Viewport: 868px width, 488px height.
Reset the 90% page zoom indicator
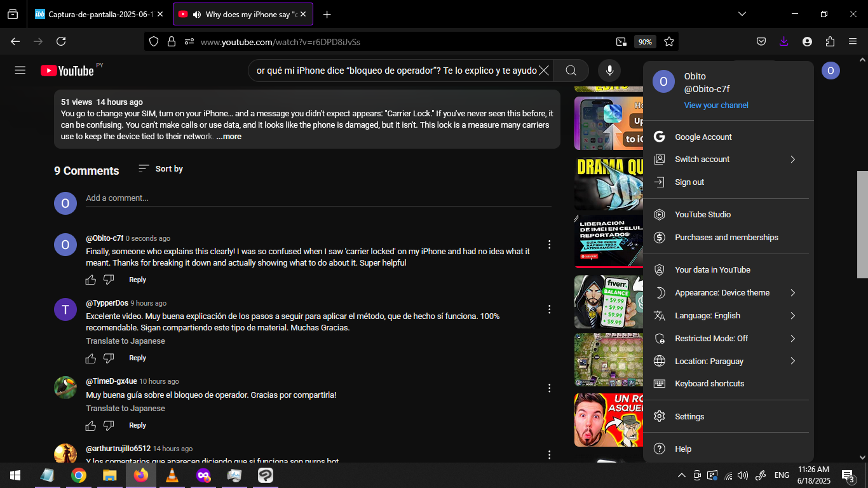[x=645, y=41]
